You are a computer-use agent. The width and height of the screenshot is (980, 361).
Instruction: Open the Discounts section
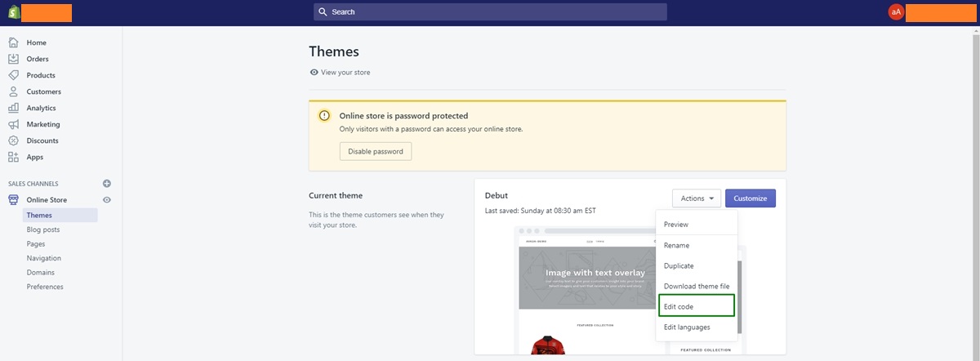pos(42,140)
